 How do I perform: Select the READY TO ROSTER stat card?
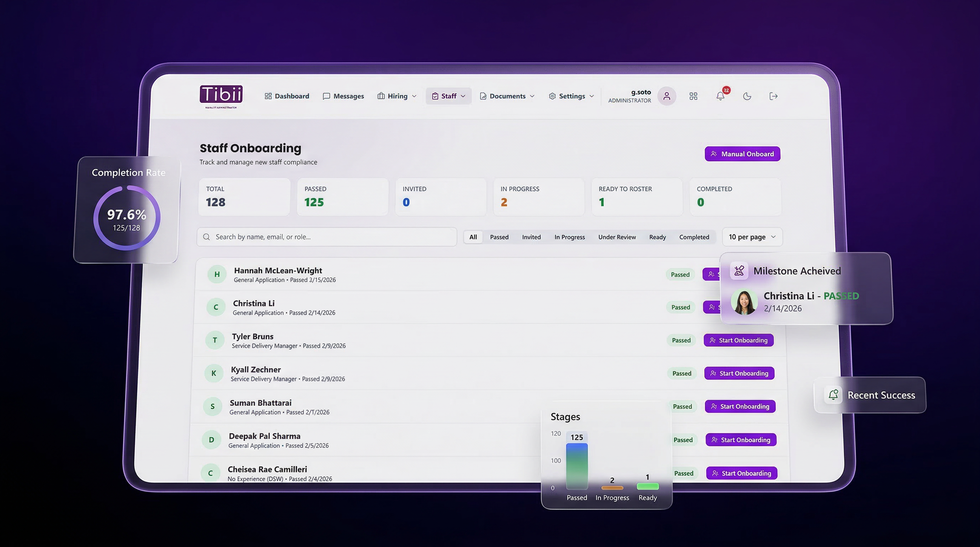(637, 197)
